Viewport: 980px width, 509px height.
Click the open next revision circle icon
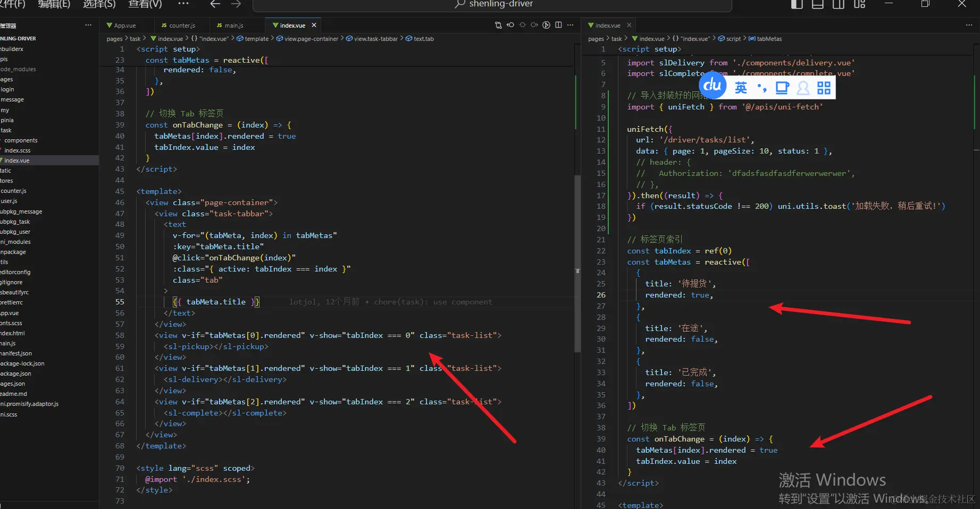[534, 25]
